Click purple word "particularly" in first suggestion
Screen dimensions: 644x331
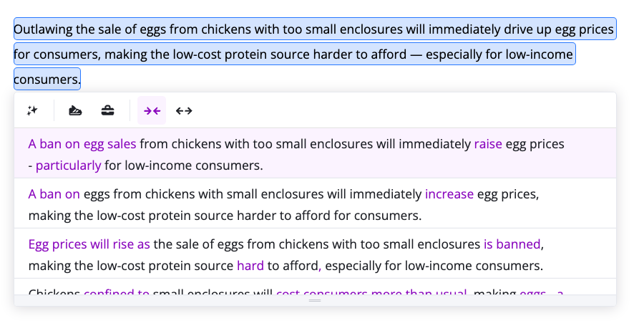[x=69, y=165]
